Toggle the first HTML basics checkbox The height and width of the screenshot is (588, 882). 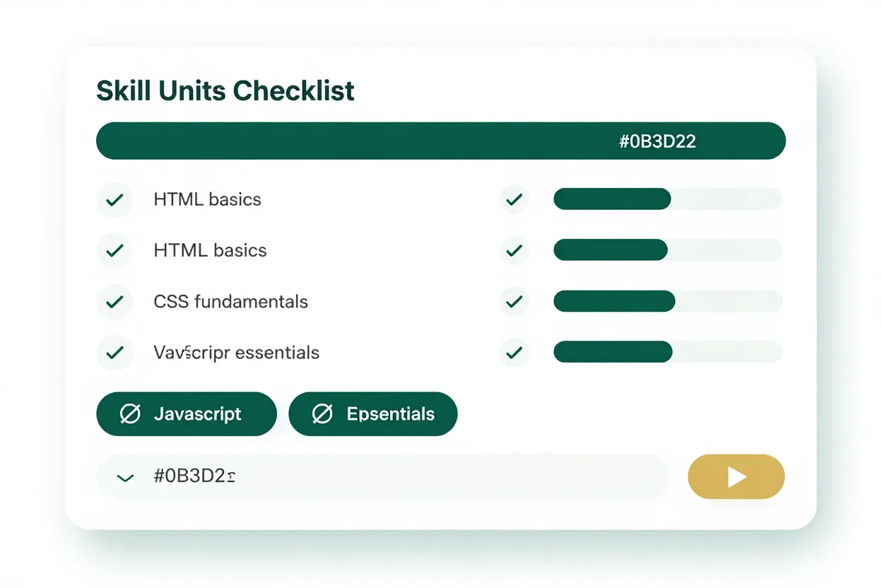(x=114, y=200)
